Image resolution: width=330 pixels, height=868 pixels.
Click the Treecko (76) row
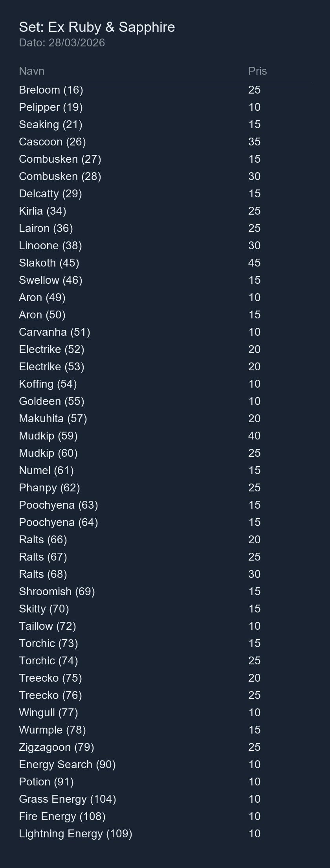[165, 695]
